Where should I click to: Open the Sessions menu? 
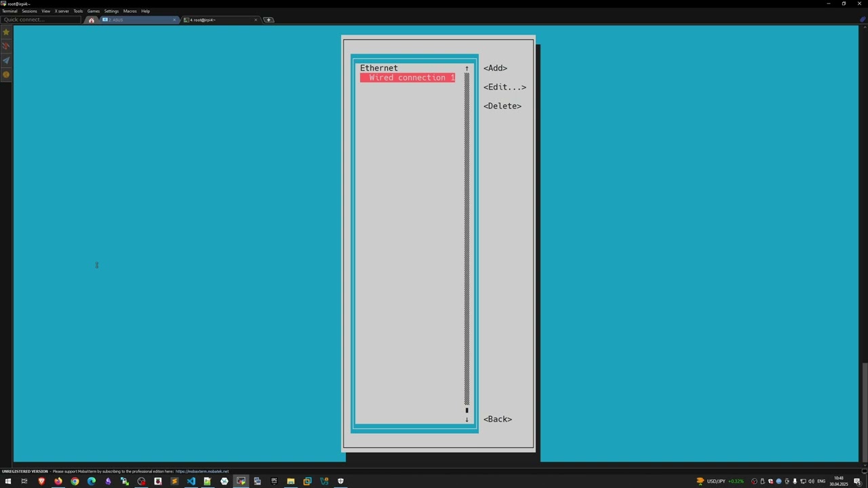[29, 11]
